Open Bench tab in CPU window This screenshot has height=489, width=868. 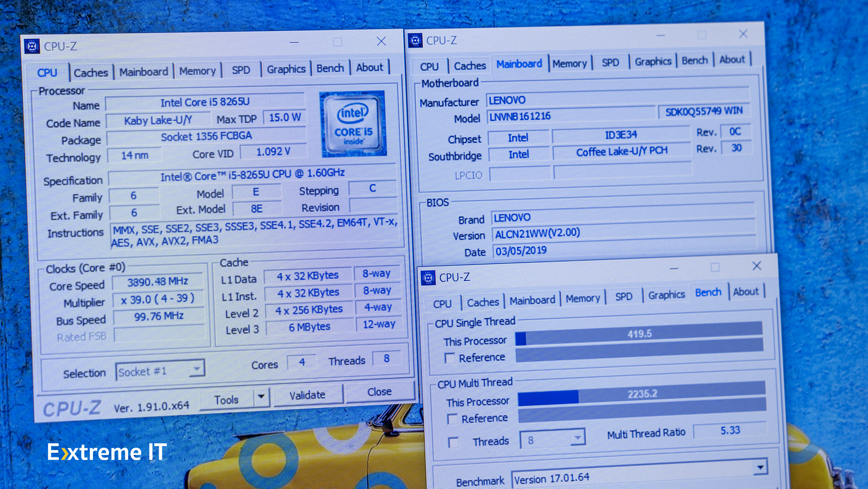330,68
